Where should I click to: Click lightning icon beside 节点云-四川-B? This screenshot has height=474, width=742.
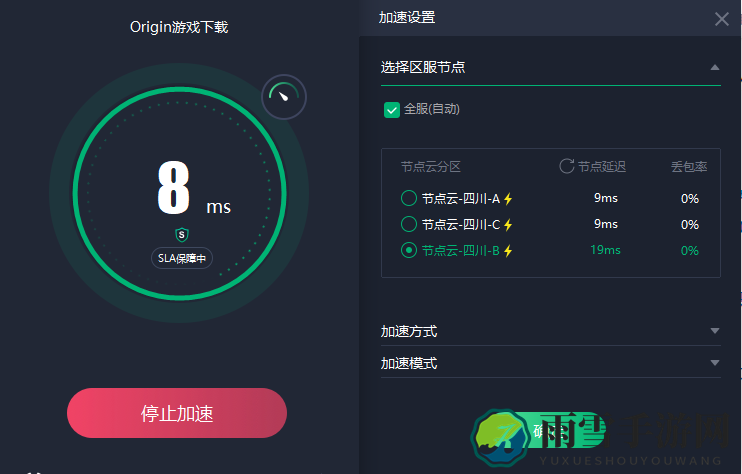(508, 251)
